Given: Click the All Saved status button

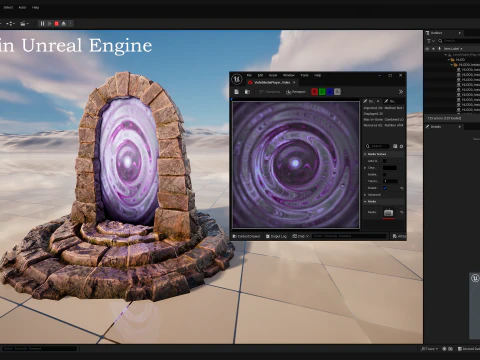Looking at the screenshot, I should pyautogui.click(x=399, y=236).
